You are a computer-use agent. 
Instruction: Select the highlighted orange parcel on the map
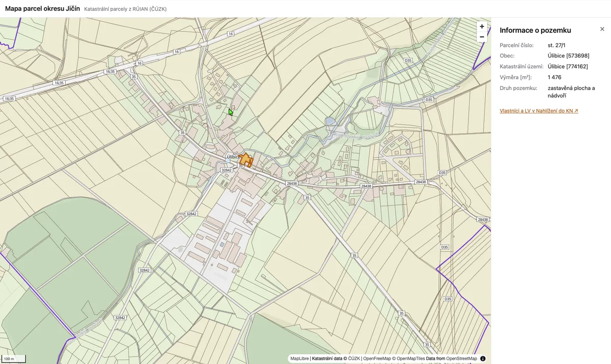(x=246, y=160)
